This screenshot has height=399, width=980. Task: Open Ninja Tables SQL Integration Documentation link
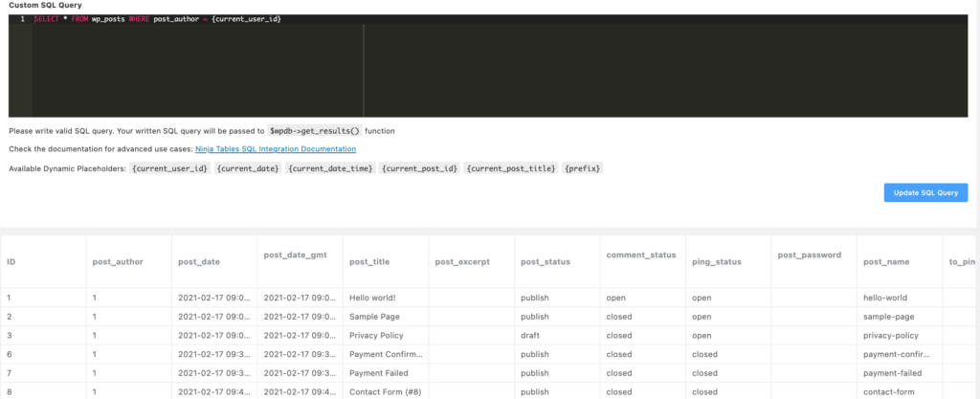276,149
